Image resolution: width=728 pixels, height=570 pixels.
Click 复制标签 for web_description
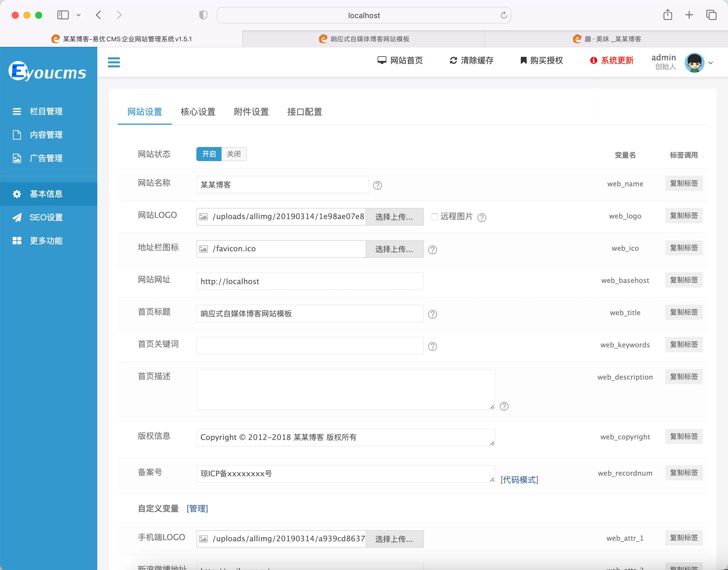683,376
